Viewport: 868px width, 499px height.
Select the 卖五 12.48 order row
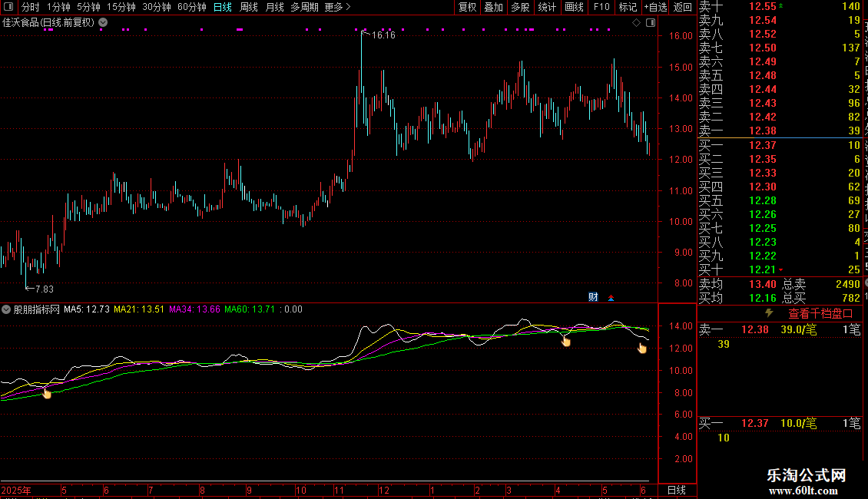coord(780,75)
